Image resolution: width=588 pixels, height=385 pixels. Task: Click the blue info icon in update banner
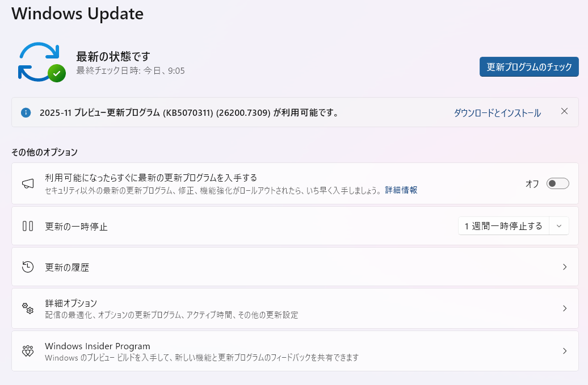coord(26,112)
